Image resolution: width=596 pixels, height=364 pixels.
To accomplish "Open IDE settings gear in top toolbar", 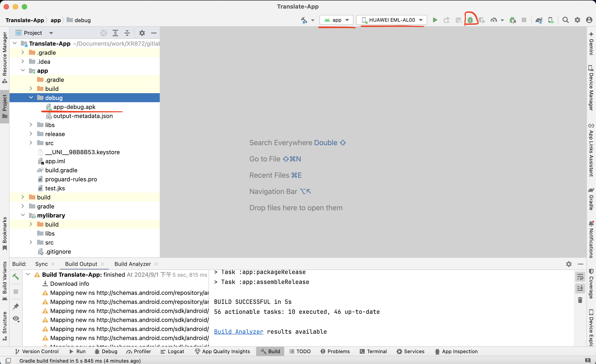I will click(577, 20).
